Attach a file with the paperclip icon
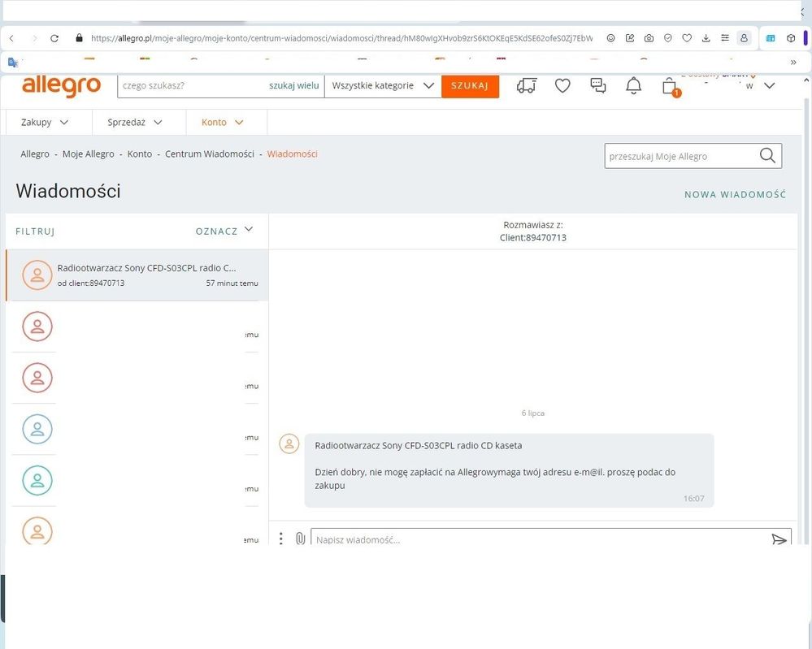 (x=301, y=539)
